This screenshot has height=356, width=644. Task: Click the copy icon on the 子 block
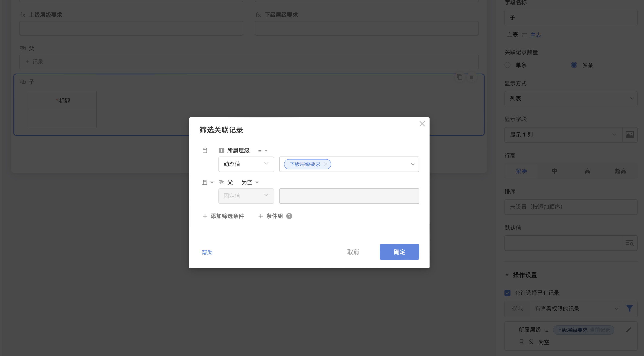pyautogui.click(x=460, y=77)
